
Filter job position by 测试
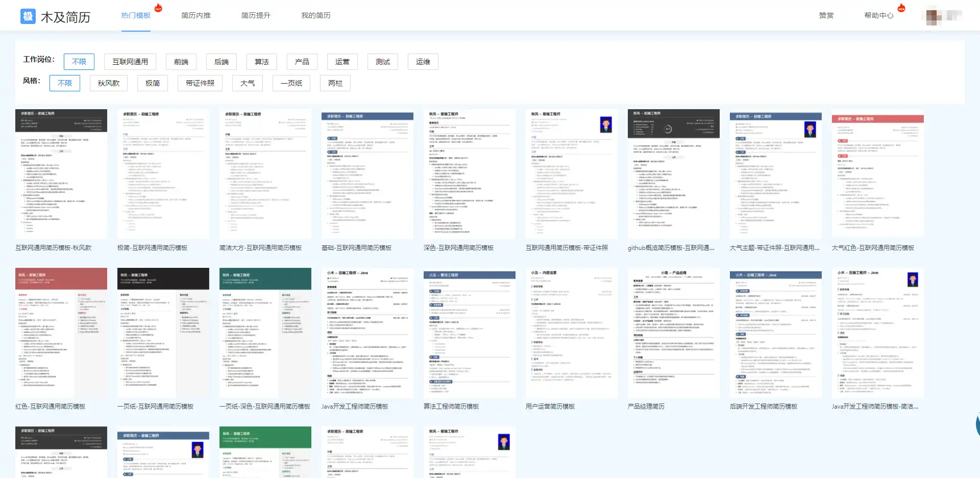[383, 62]
